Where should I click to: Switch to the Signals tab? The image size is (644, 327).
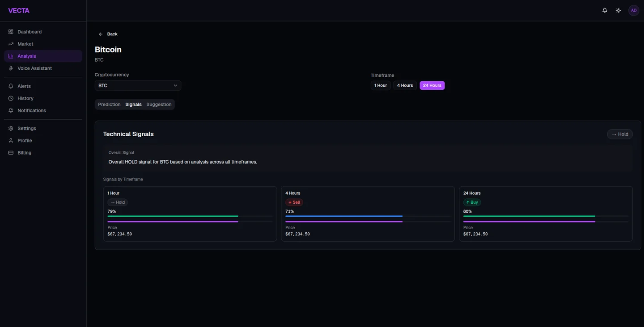133,105
